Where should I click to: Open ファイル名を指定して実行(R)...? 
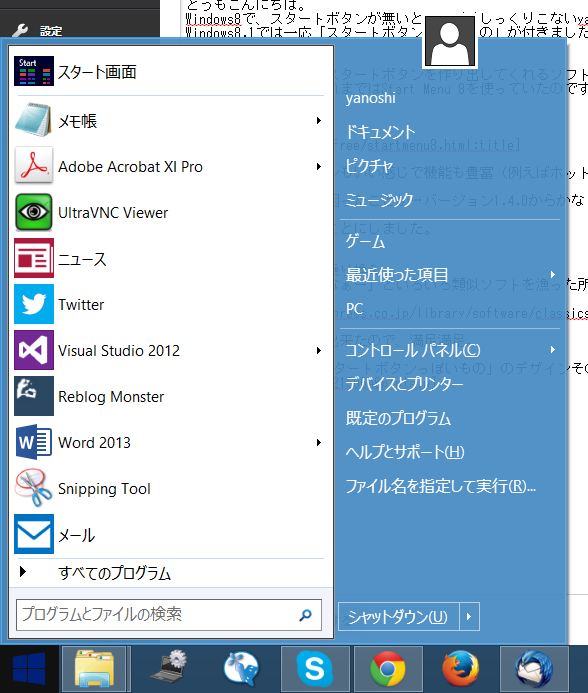[440, 486]
